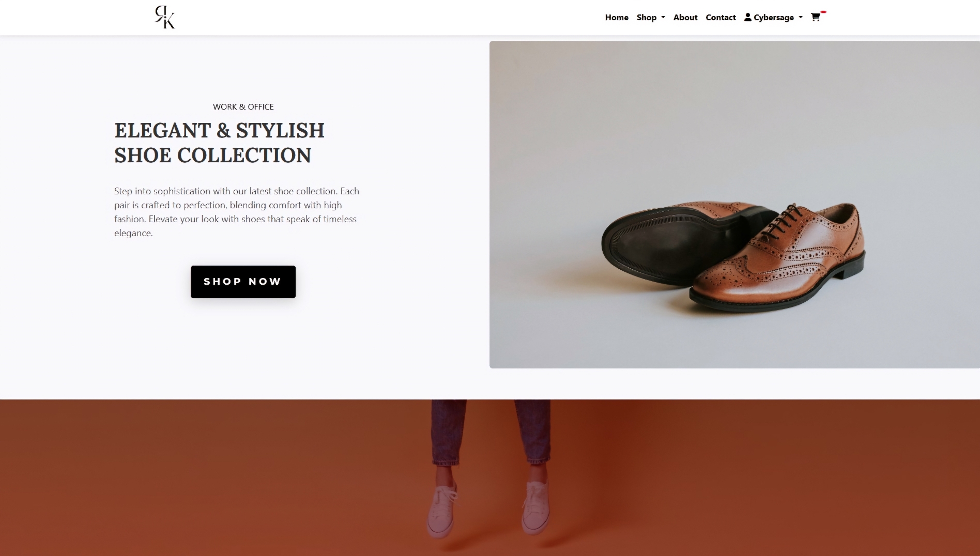Click the brown brogue shoes hero image
The width and height of the screenshot is (980, 556).
coord(734,129)
